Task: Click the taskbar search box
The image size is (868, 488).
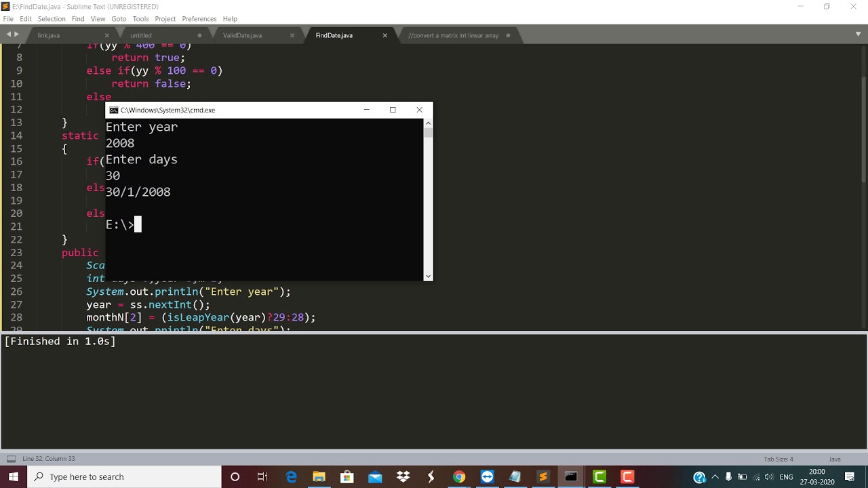Action: (124, 476)
